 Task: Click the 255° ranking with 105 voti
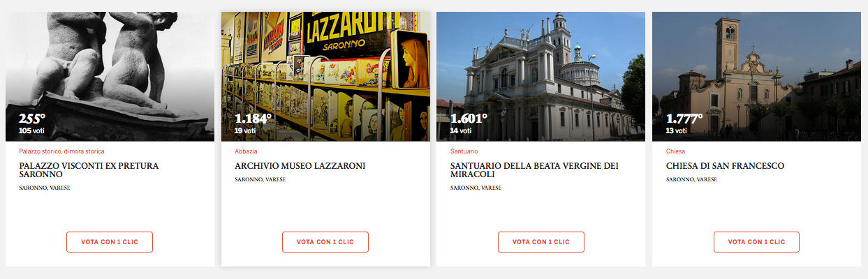coord(32,123)
